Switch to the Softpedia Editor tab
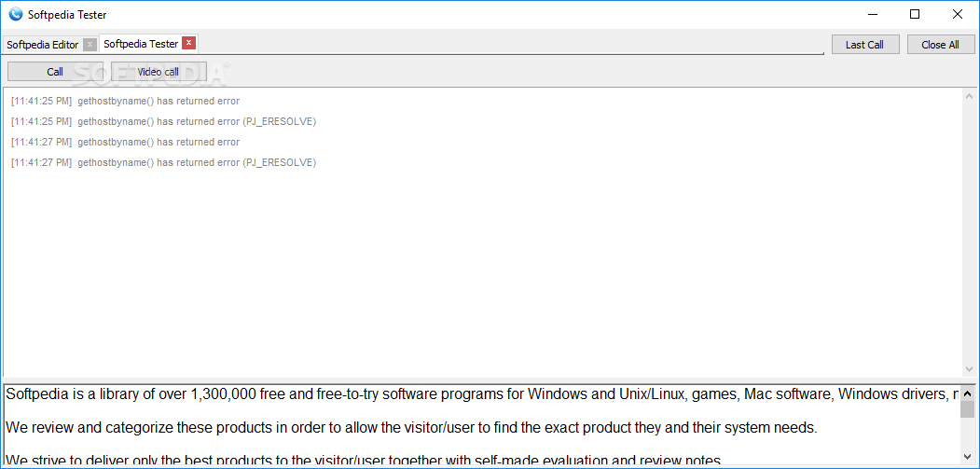Screen dimensions: 980x469 tap(43, 45)
